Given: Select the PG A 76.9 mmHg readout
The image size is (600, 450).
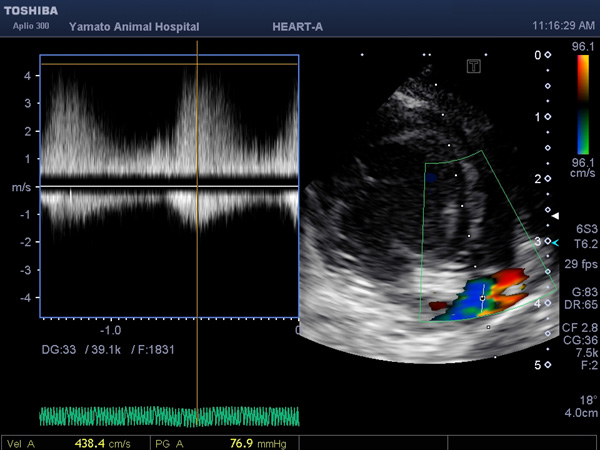Looking at the screenshot, I should click(221, 444).
